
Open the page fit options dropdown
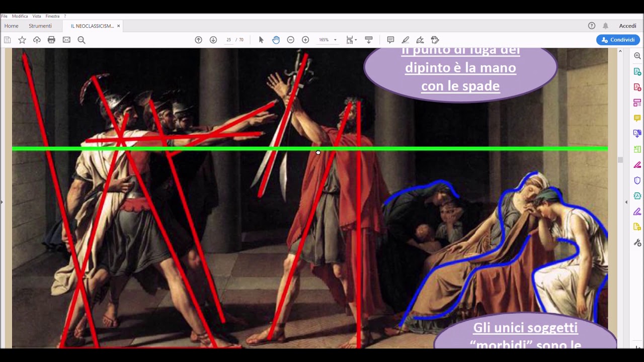[352, 40]
